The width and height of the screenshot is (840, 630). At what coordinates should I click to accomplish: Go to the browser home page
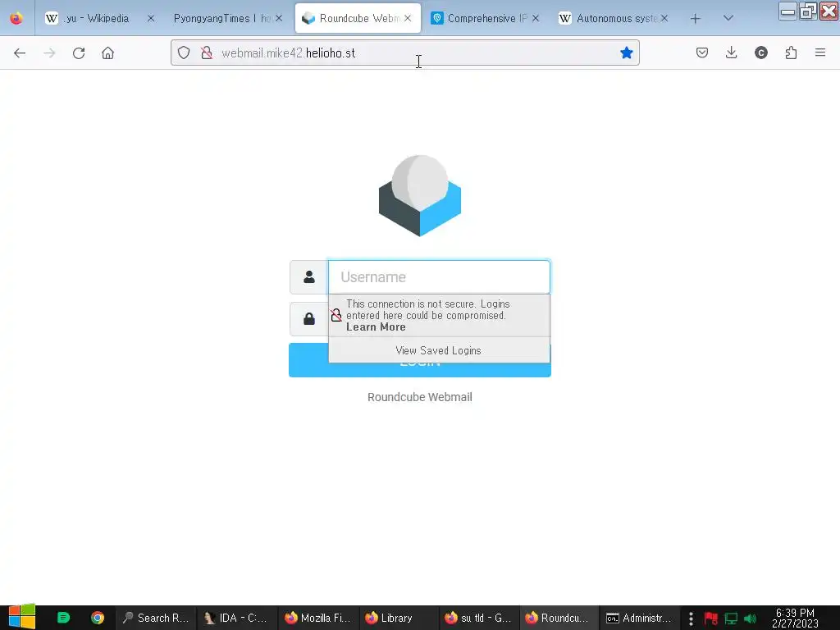pos(107,53)
